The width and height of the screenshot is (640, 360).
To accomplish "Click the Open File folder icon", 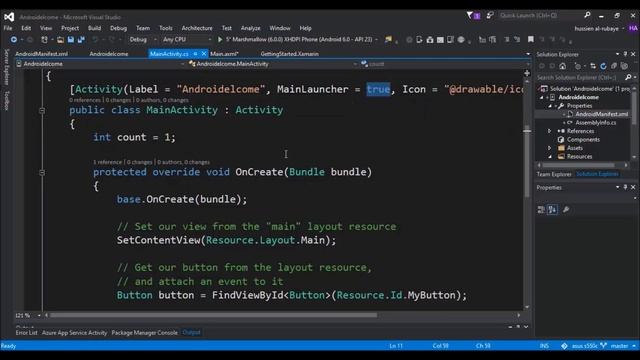I will click(x=60, y=40).
